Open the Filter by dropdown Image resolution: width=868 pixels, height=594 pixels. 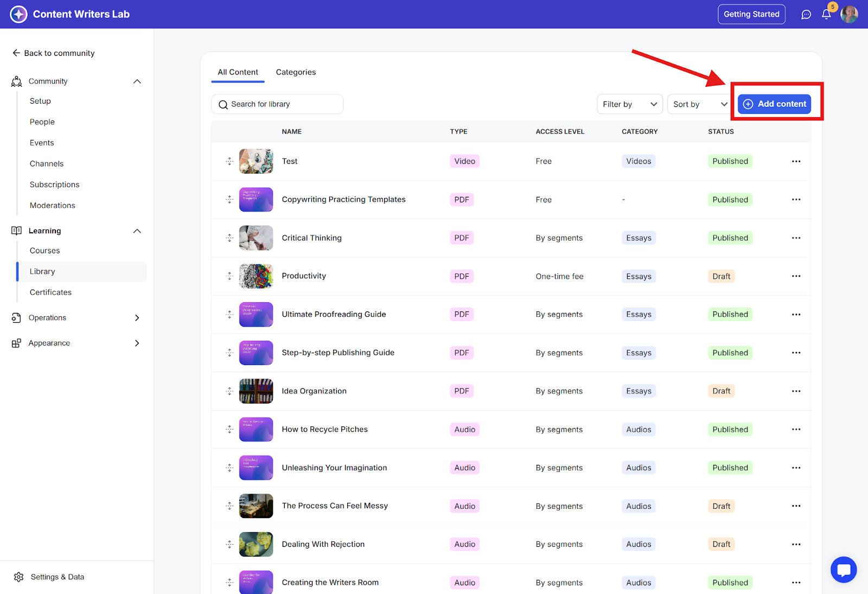coord(629,104)
